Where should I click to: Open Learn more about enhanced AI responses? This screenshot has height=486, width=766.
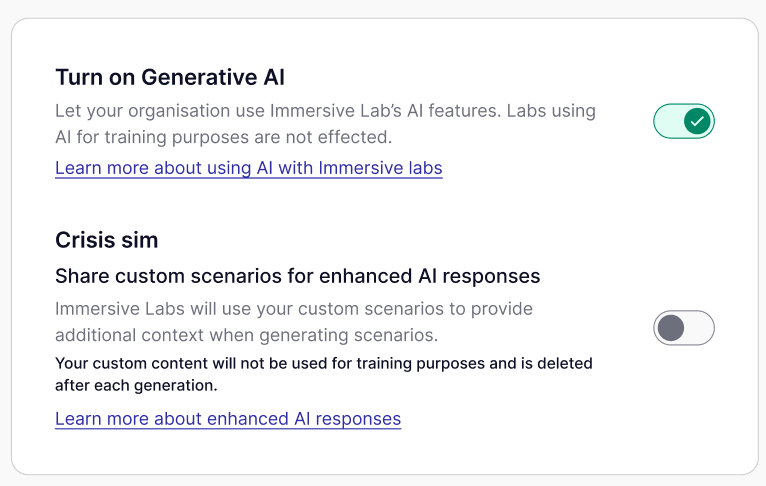tap(228, 419)
